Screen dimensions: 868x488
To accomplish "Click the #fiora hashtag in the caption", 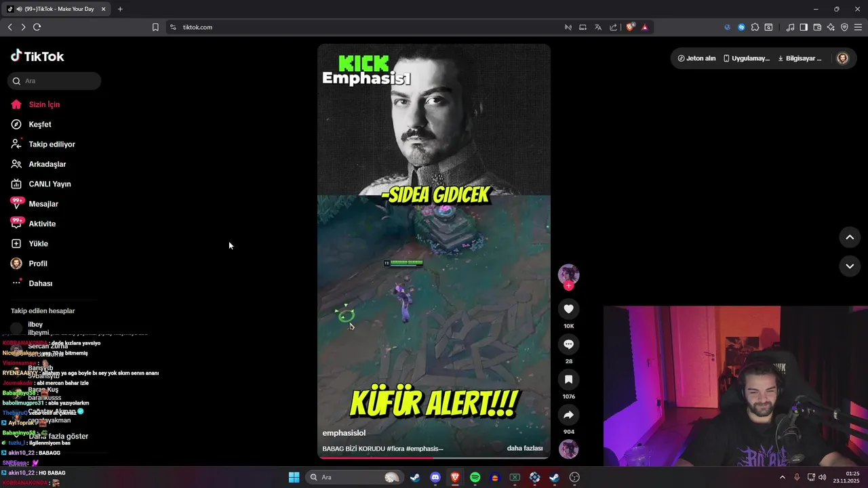I will coord(395,449).
